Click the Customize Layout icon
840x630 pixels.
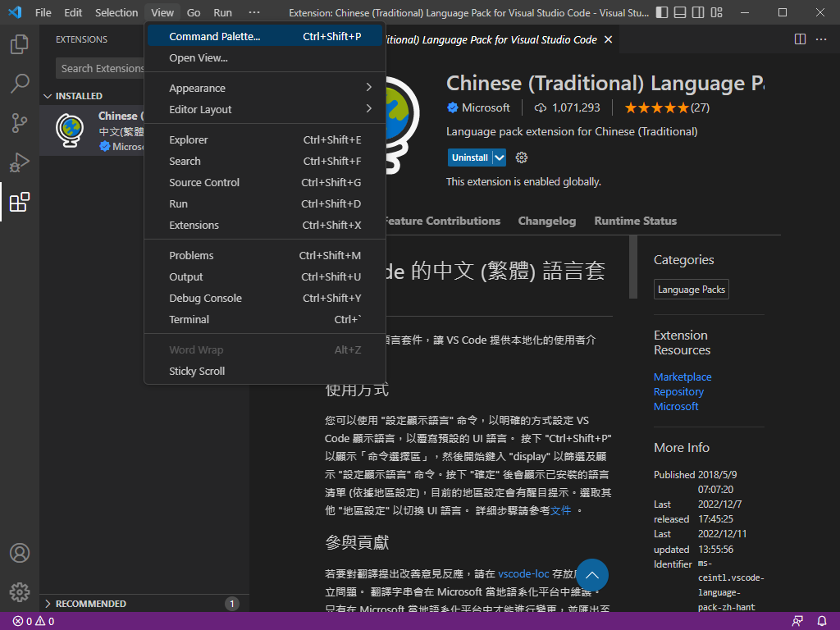click(x=716, y=12)
